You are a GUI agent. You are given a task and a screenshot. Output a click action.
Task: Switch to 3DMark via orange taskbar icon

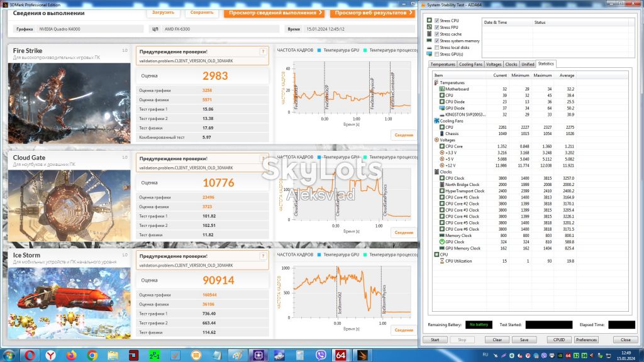tap(362, 355)
